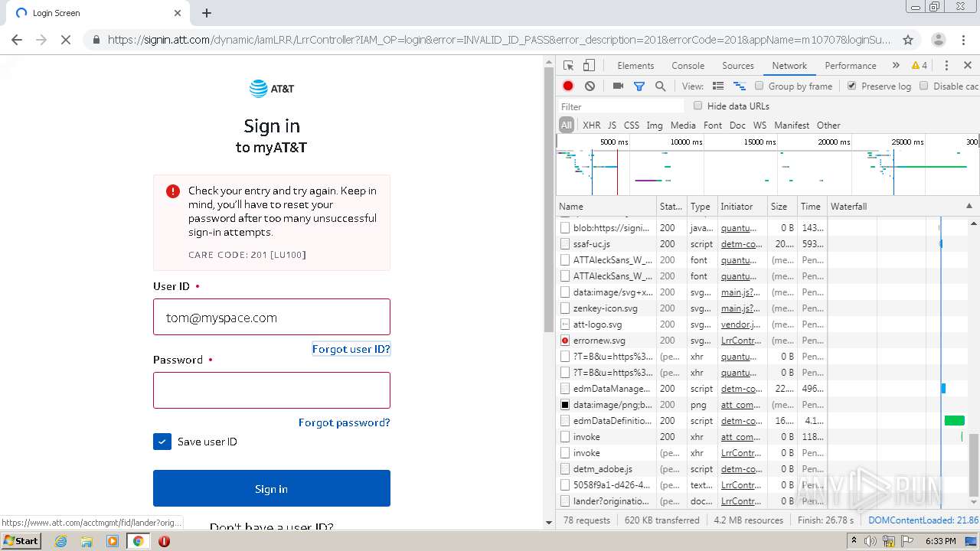The width and height of the screenshot is (980, 551).
Task: Open the Performance tab
Action: (850, 66)
